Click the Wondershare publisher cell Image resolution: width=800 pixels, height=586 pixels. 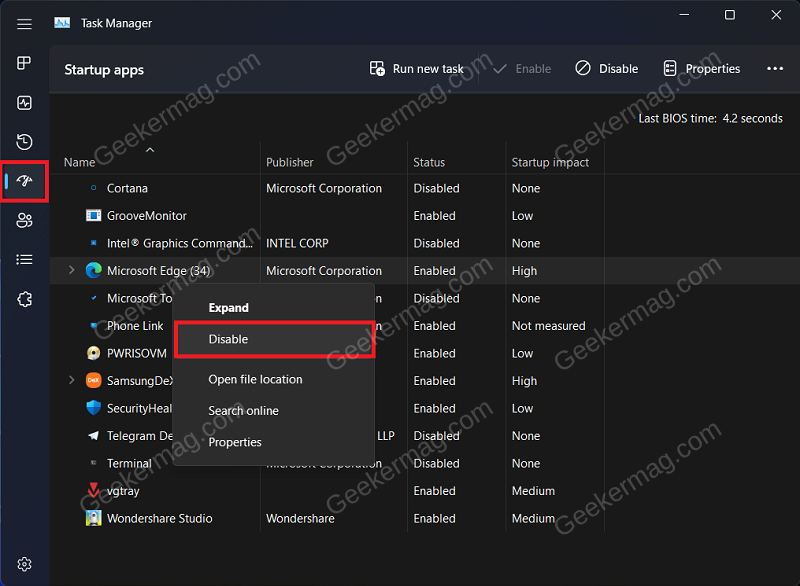pyautogui.click(x=300, y=518)
